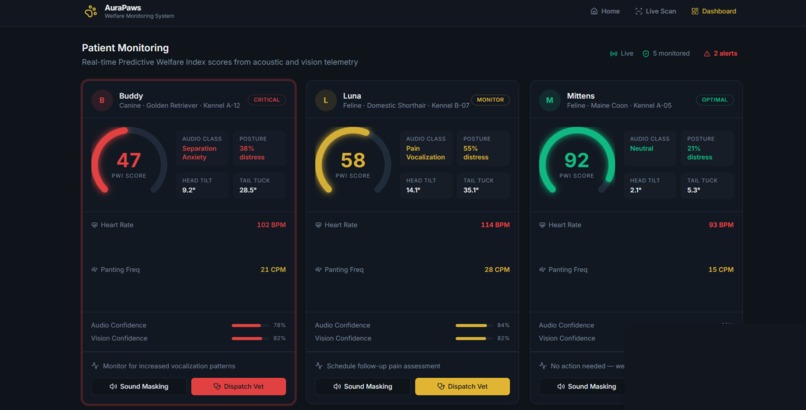This screenshot has height=410, width=806.
Task: Click the heart rate icon on Mittens' card
Action: click(x=542, y=225)
